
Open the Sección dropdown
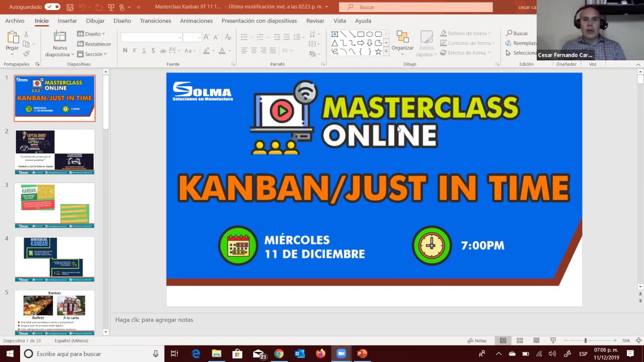click(92, 54)
